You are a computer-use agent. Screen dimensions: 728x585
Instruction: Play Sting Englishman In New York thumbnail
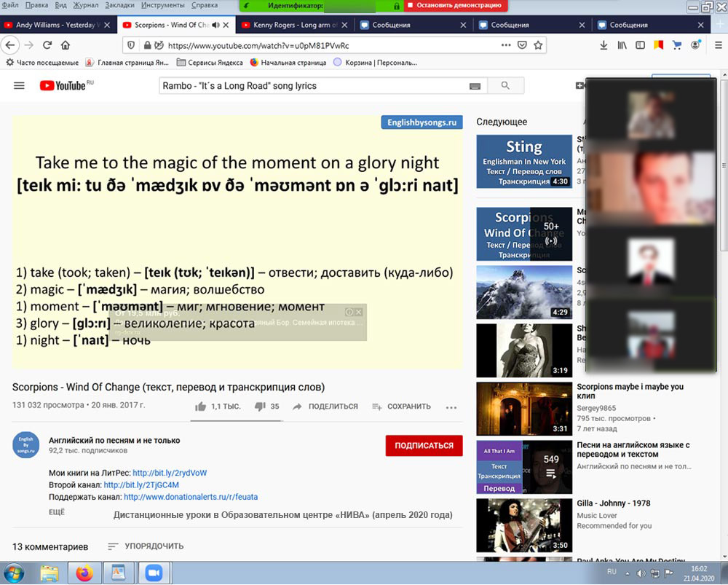pyautogui.click(x=524, y=162)
